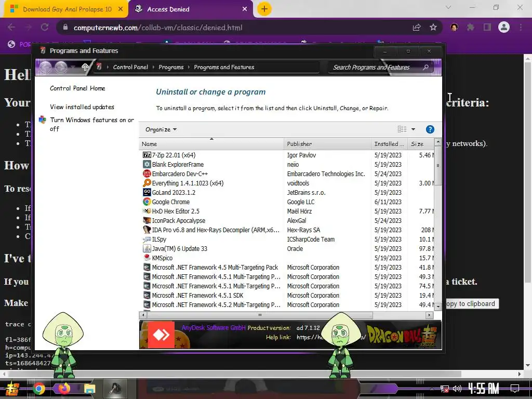Image resolution: width=532 pixels, height=399 pixels.
Task: Click the IDA Pro v6.8 icon
Action: (x=147, y=230)
